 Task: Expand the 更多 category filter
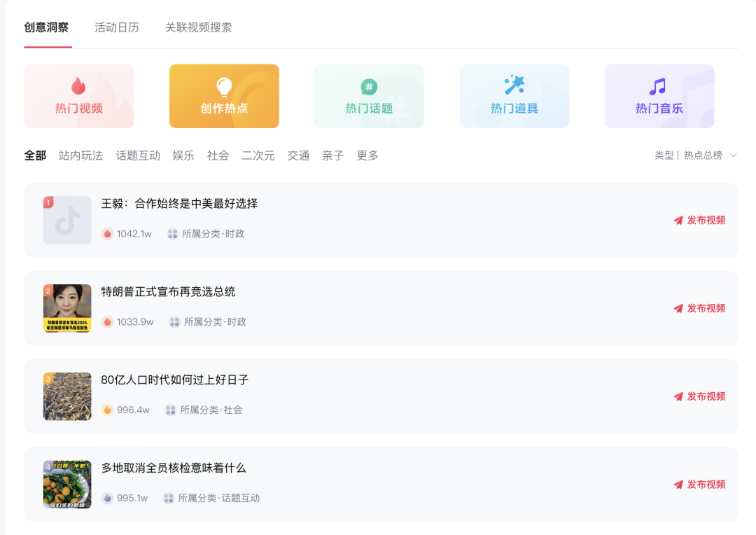pyautogui.click(x=367, y=155)
